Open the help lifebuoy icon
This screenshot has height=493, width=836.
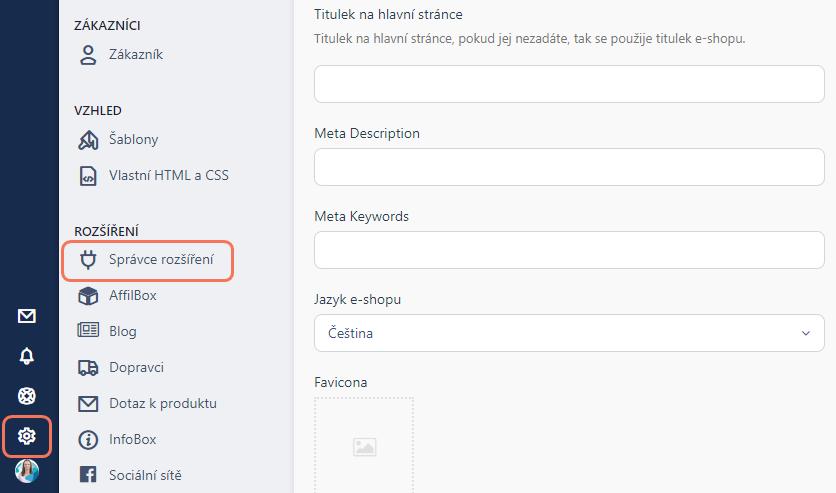tap(27, 396)
